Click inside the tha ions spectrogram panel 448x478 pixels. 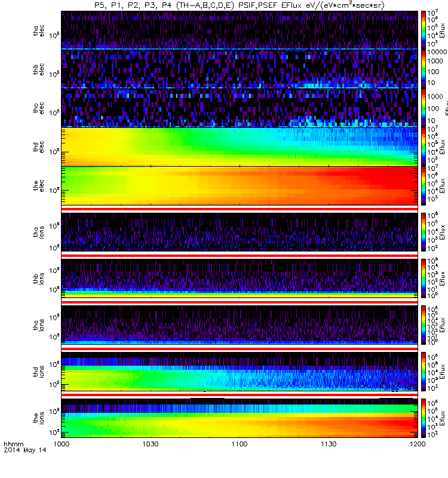(x=240, y=232)
